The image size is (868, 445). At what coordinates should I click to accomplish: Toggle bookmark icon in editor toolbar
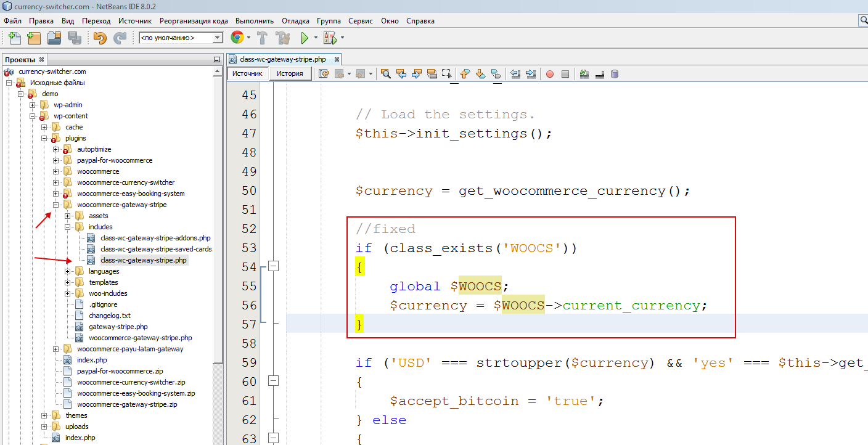tap(496, 74)
